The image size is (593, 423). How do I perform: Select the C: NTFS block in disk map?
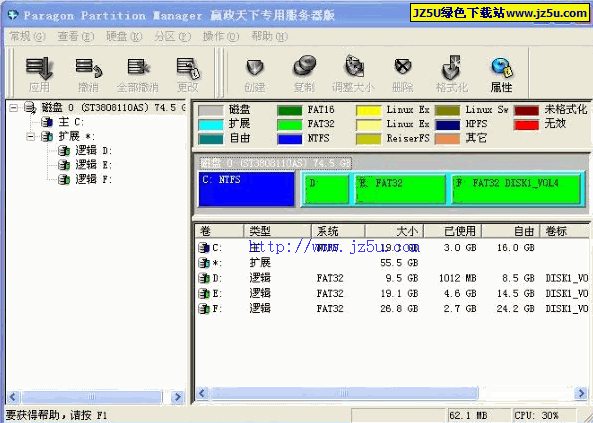click(x=247, y=189)
